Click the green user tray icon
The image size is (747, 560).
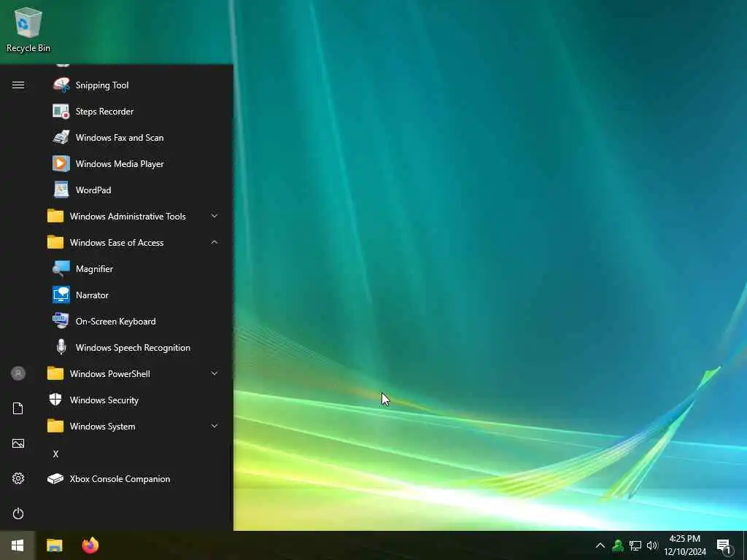tap(618, 545)
